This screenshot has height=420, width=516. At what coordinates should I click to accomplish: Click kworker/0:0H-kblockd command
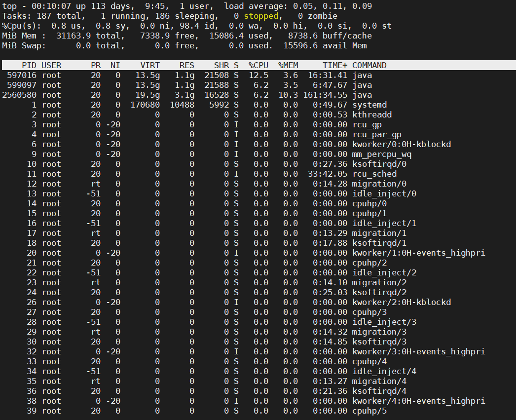[402, 145]
